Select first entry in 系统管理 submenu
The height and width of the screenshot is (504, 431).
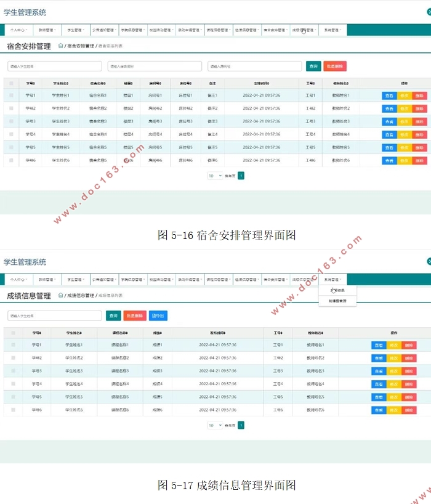[x=337, y=290]
